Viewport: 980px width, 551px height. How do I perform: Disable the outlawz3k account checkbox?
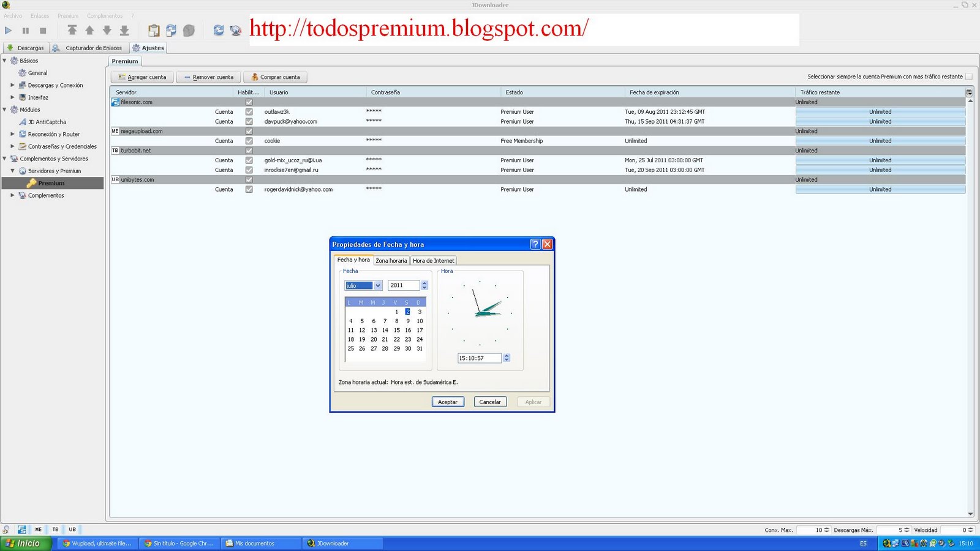coord(249,112)
